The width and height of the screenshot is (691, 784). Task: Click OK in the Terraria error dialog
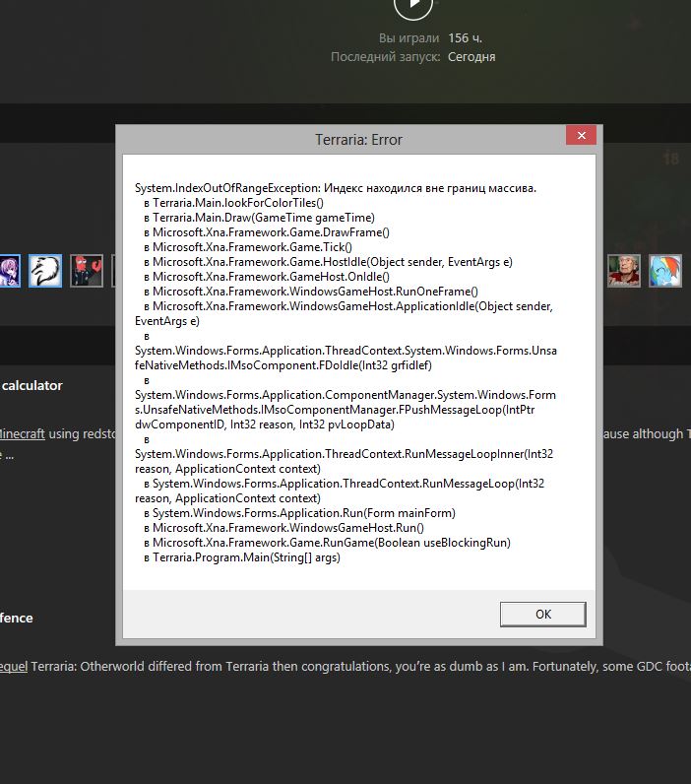[x=542, y=614]
